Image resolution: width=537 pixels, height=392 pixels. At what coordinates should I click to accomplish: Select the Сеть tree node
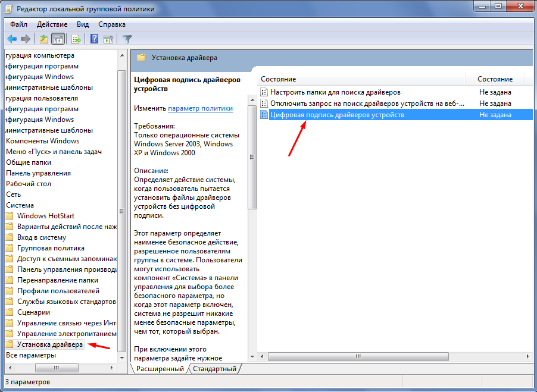coord(13,195)
